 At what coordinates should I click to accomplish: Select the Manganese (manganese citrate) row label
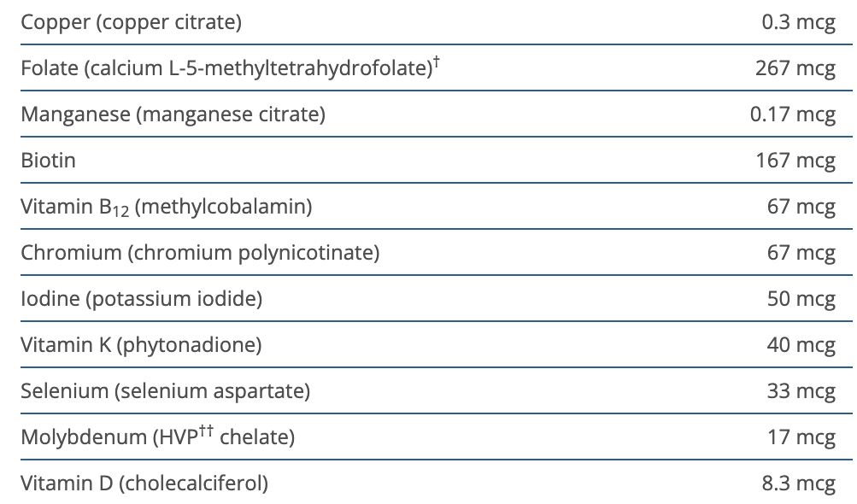click(x=173, y=114)
